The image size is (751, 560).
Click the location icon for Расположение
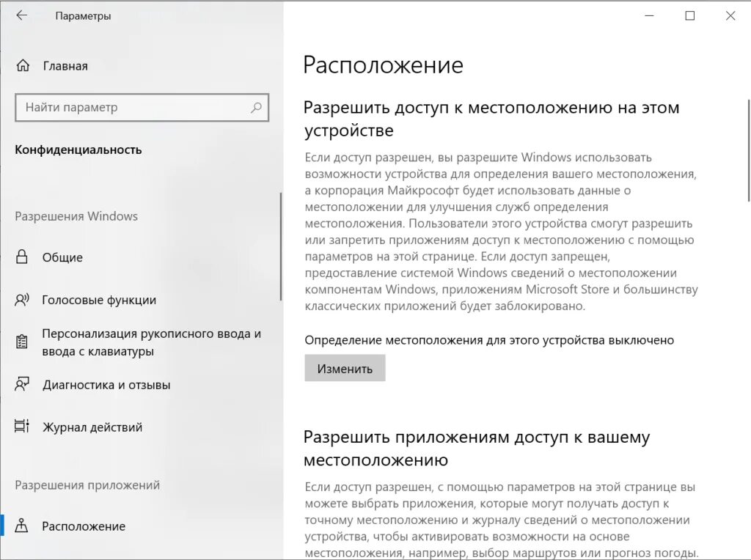coord(21,526)
